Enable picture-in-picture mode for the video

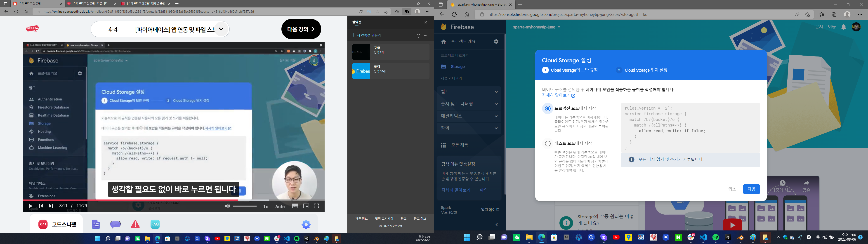tap(306, 206)
